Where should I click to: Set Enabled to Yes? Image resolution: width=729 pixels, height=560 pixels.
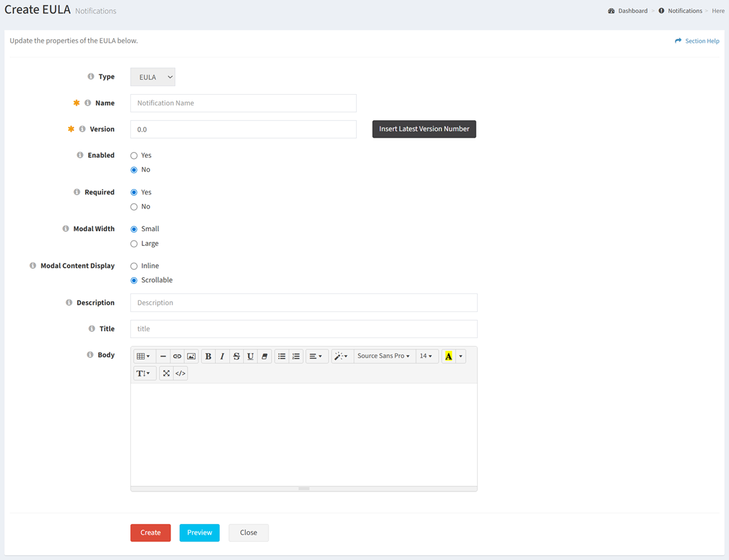134,156
